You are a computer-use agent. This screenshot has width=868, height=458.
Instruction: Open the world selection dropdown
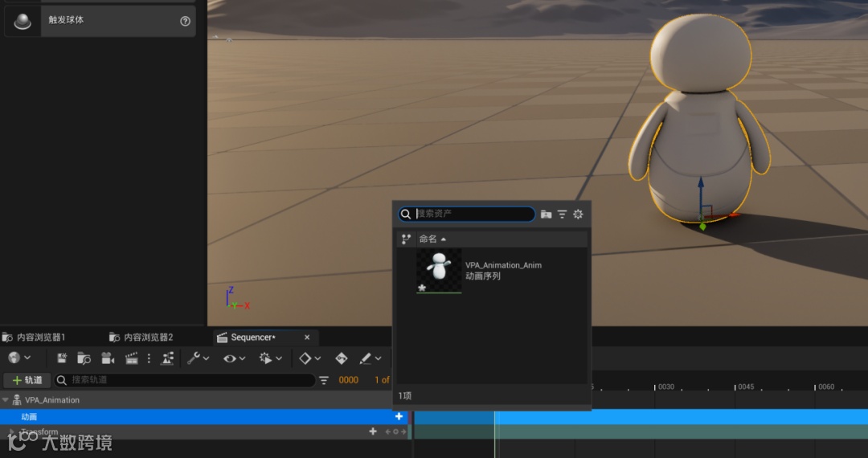(19, 358)
